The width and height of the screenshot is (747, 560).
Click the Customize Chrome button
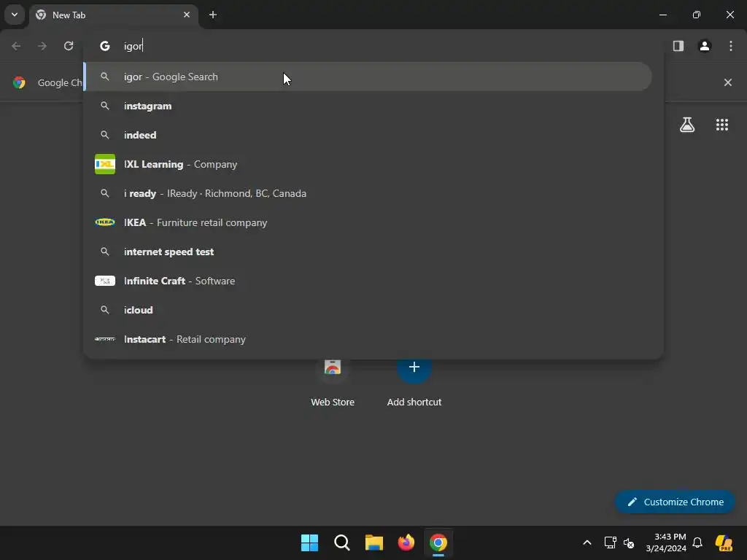coord(675,502)
